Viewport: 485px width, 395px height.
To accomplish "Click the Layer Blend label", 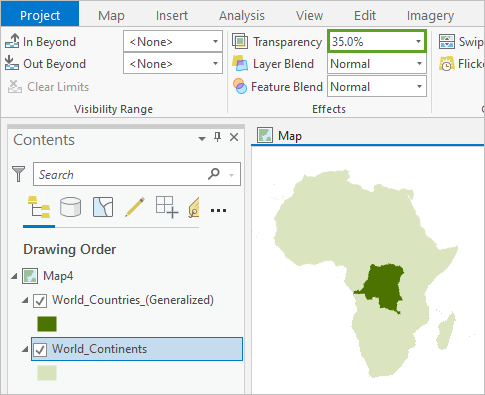I will pos(283,64).
